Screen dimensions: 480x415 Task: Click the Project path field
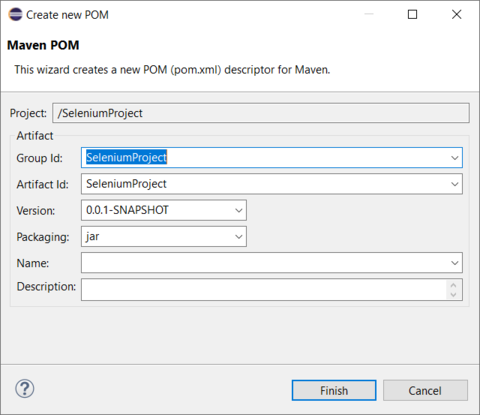pyautogui.click(x=261, y=113)
